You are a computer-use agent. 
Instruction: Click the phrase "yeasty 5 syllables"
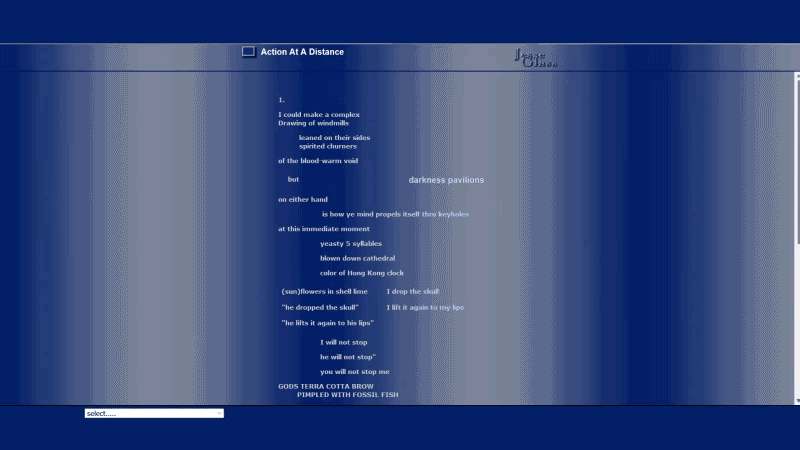(x=351, y=244)
